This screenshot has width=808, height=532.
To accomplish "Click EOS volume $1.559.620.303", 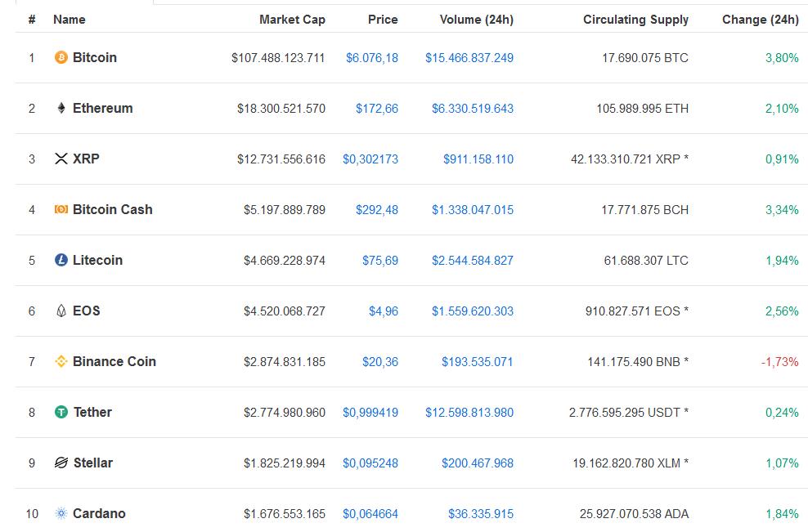I will (473, 311).
